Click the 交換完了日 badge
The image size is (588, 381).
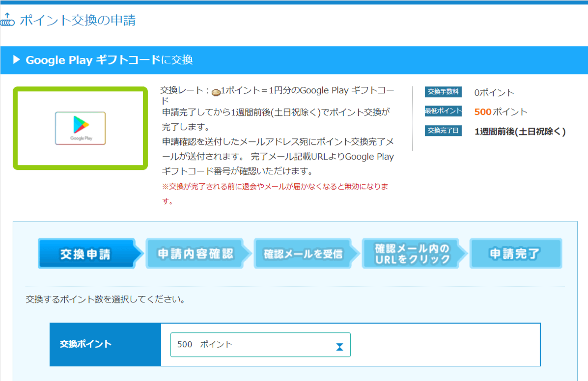click(x=443, y=131)
